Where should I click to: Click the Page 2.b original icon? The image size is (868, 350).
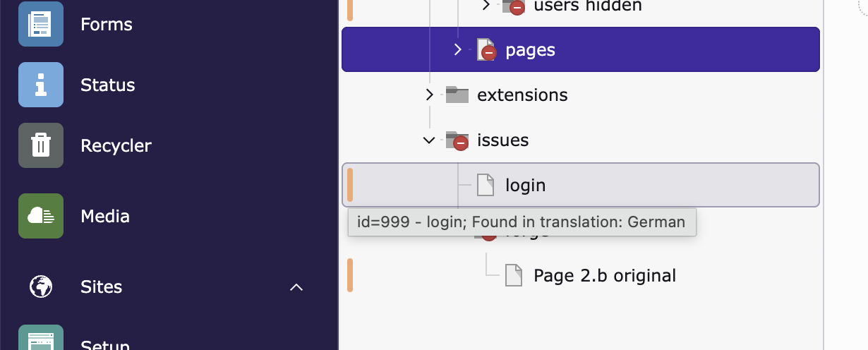pyautogui.click(x=514, y=275)
